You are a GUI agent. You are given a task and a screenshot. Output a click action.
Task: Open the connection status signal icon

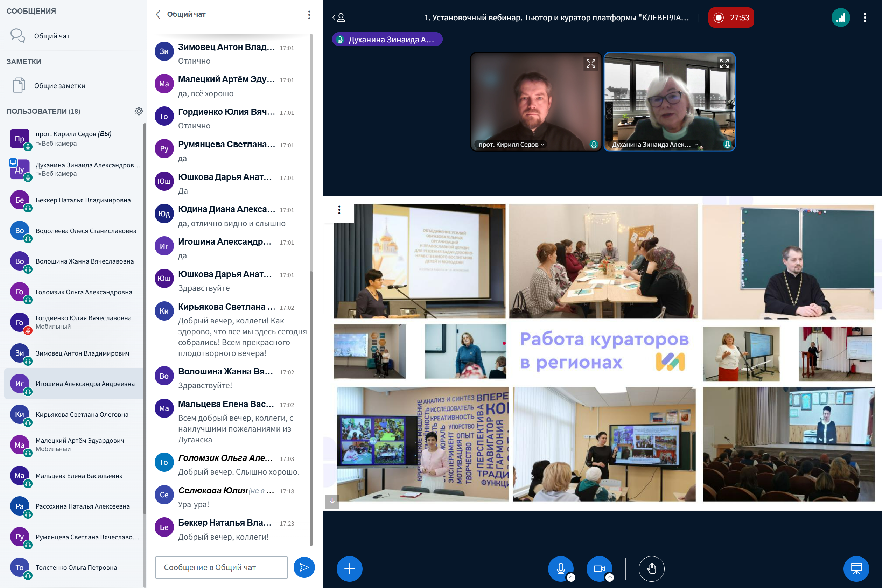point(840,17)
